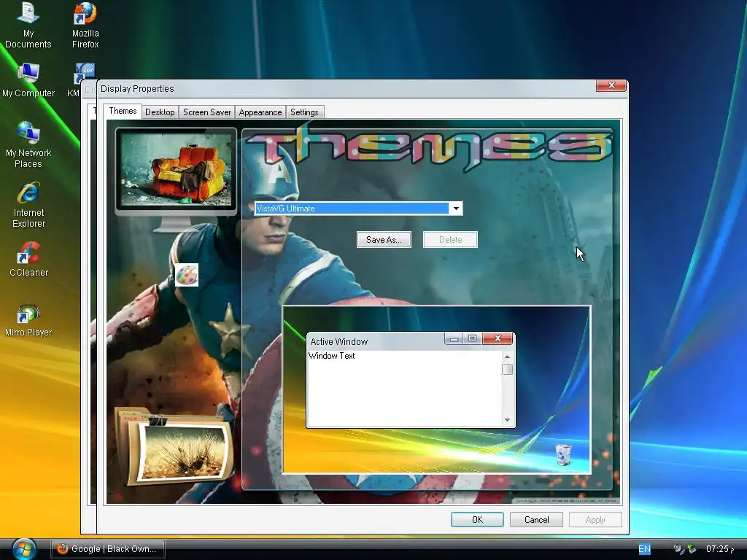Screen dimensions: 747x560
Task: Close the Display Properties dialog
Action: coord(611,86)
